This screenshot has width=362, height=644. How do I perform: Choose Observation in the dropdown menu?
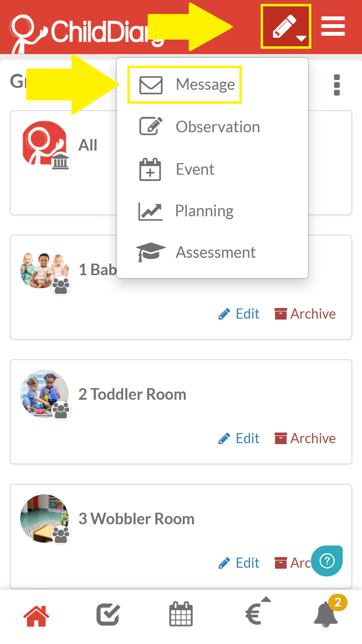(x=199, y=126)
